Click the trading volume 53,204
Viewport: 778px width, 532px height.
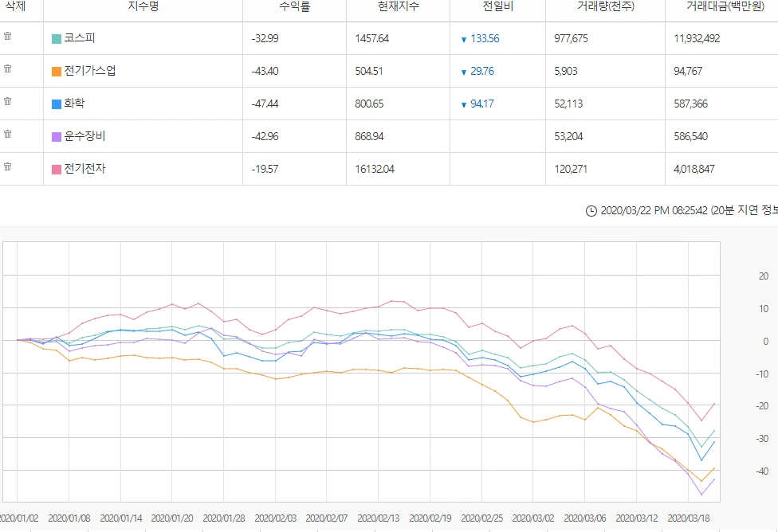(x=568, y=137)
